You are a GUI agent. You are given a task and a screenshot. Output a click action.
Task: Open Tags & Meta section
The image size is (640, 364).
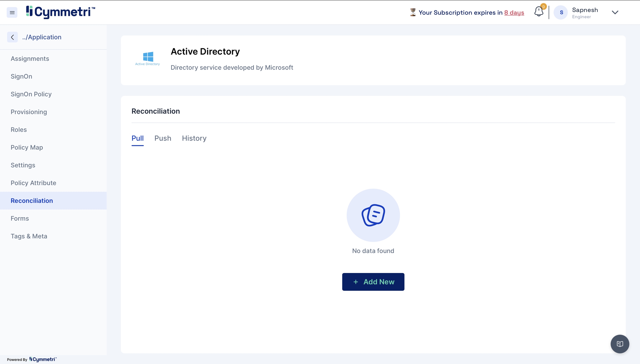(x=29, y=236)
